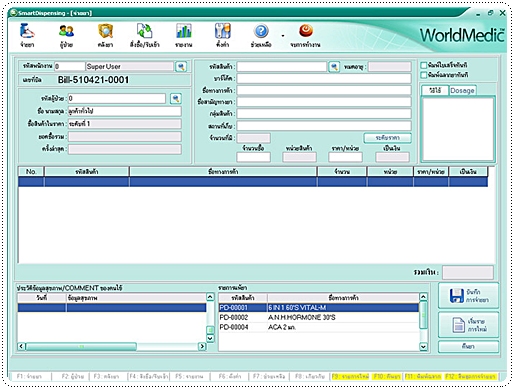Click the product code search magnifier icon

334,67
